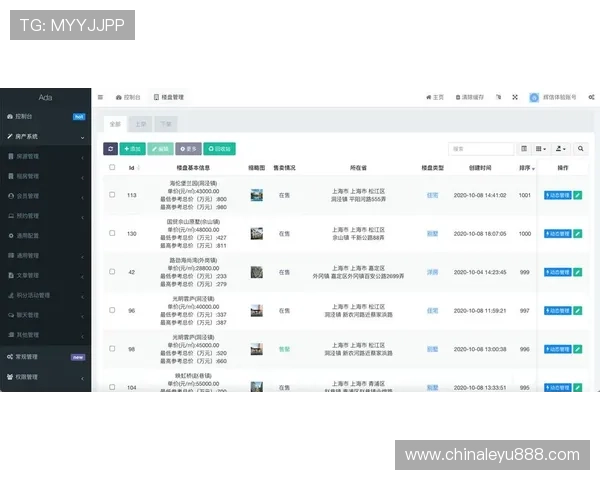Click green pencil edit icon in row 98
The width and height of the screenshot is (600, 480).
point(577,349)
